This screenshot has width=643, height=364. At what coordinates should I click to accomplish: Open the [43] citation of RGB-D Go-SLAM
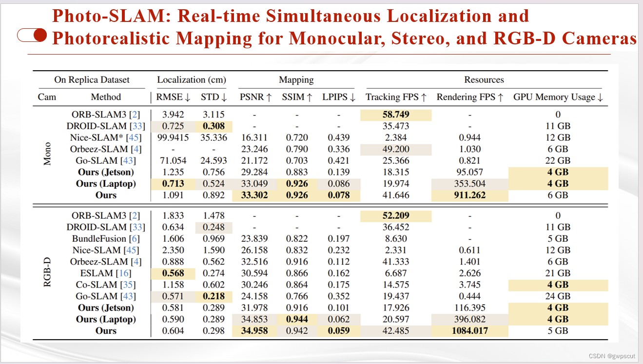point(128,296)
